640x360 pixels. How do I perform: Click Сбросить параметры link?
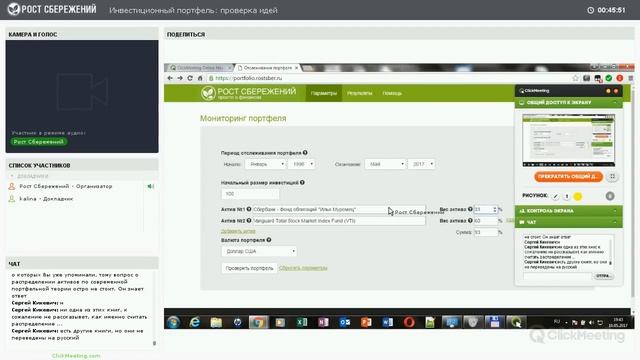pos(303,268)
